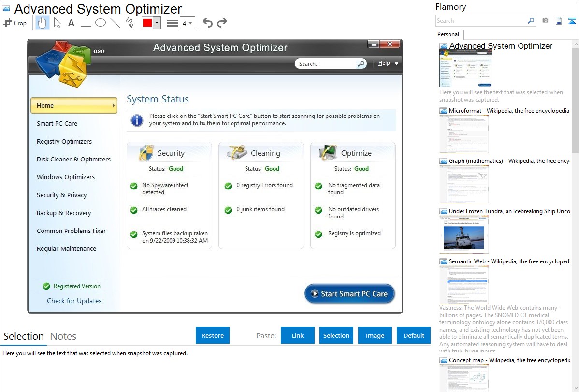Select the ellipse drawing tool

click(101, 23)
